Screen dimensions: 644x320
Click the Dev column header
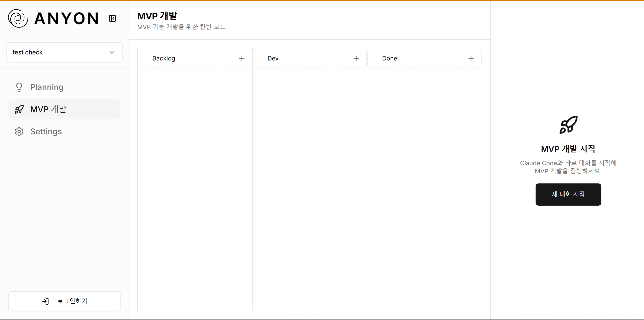coord(273,58)
